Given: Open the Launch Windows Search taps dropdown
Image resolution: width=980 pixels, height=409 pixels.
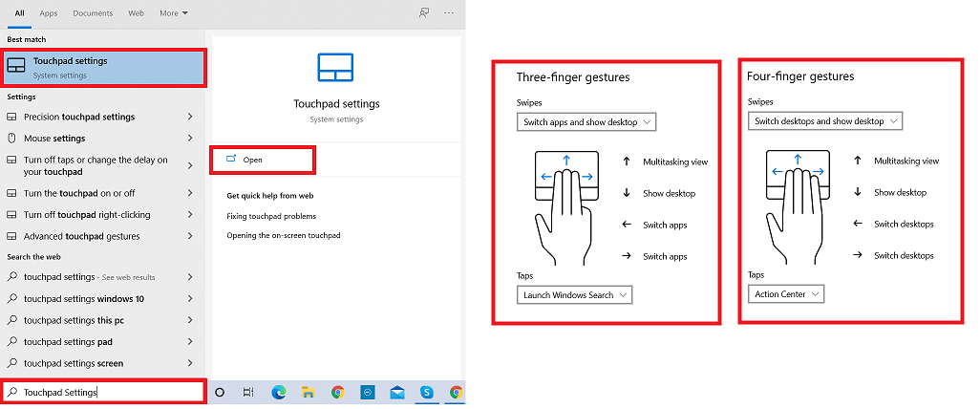Looking at the screenshot, I should point(575,295).
